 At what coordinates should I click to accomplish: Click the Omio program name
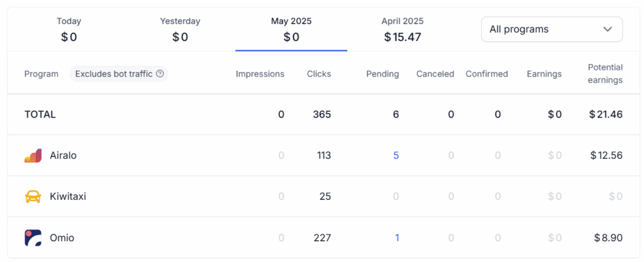point(62,237)
